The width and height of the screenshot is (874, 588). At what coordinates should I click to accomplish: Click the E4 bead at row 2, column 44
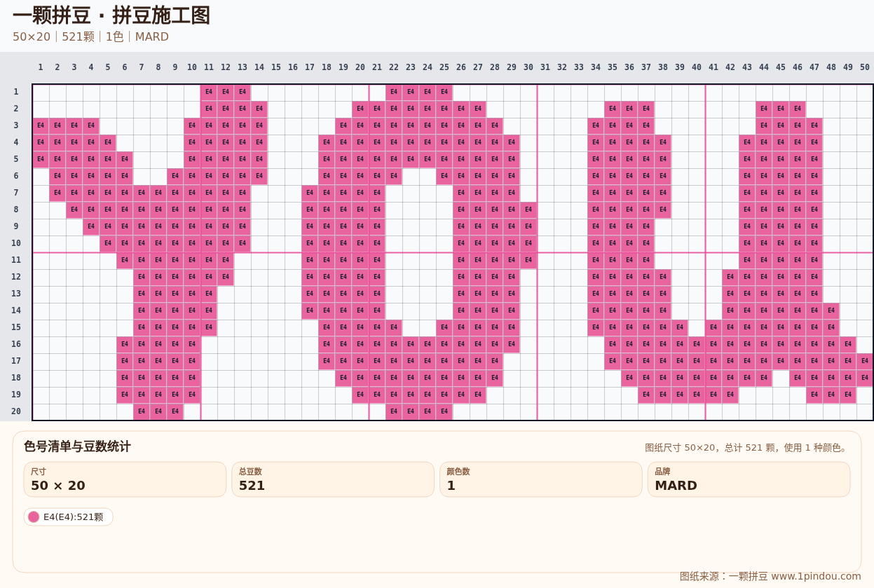click(764, 109)
